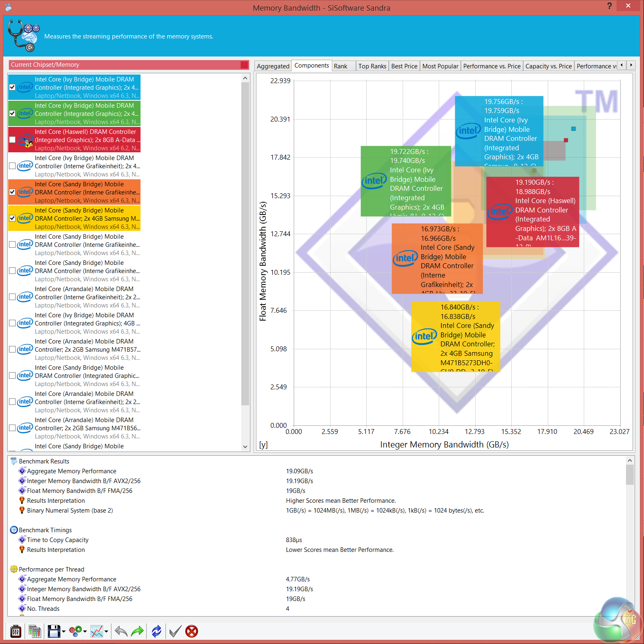Click the chipset list scrollbar thumb
The height and width of the screenshot is (644, 644).
[x=245, y=244]
